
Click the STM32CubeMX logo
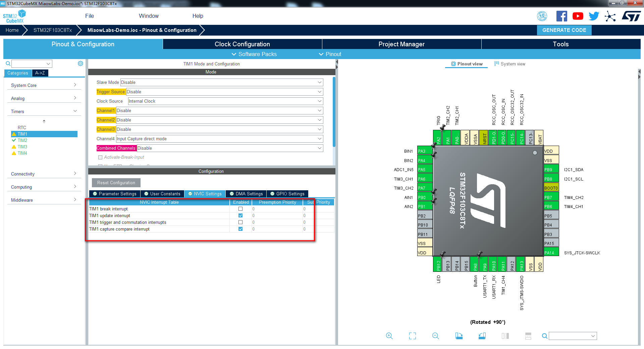click(x=14, y=16)
